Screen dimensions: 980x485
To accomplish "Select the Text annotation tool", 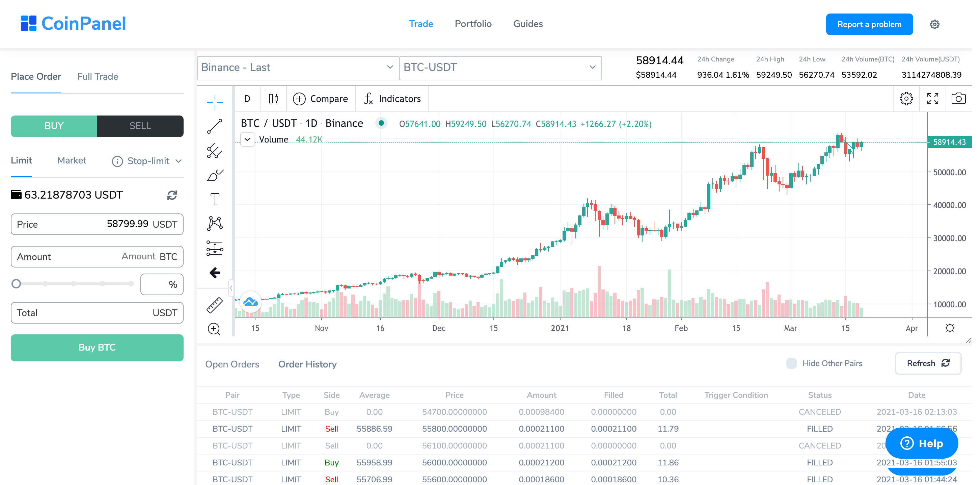I will (214, 199).
